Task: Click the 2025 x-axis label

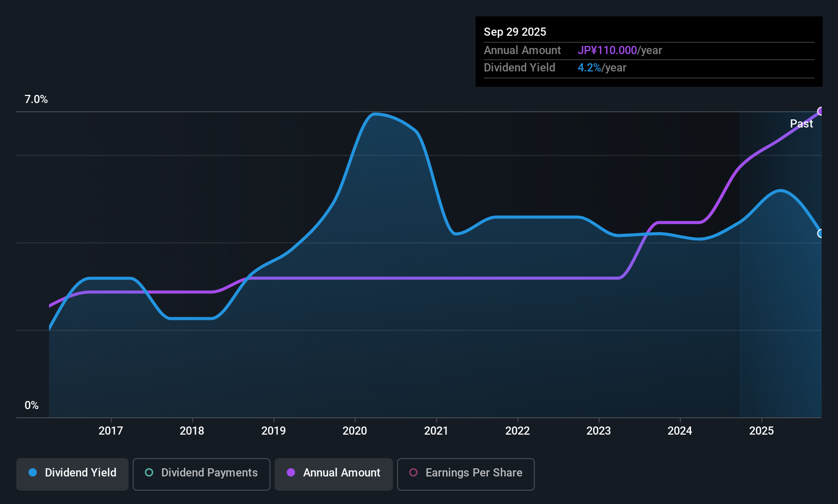Action: coord(761,431)
